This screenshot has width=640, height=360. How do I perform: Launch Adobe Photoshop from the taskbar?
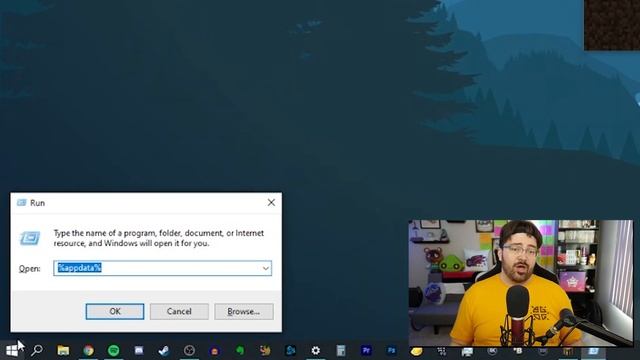(x=391, y=350)
